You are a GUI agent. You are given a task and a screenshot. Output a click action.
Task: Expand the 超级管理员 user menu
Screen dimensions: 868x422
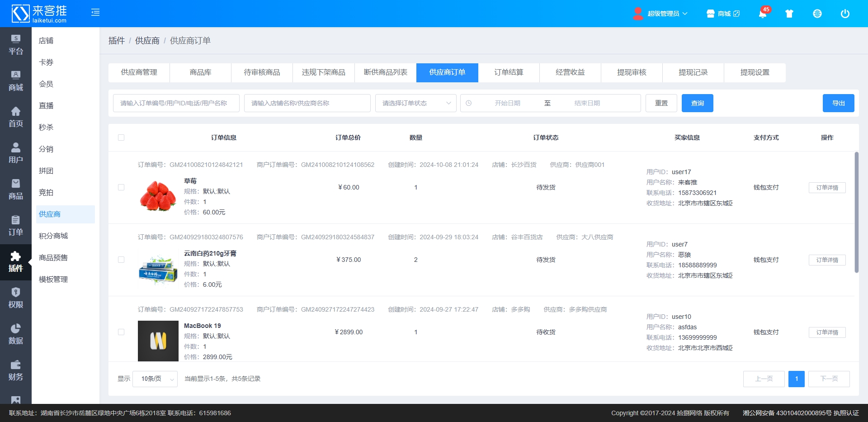pyautogui.click(x=663, y=14)
